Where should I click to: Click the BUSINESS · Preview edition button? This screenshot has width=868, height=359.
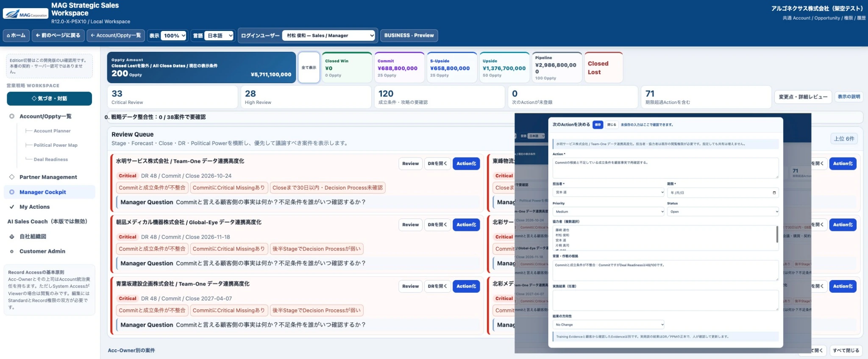tap(409, 36)
